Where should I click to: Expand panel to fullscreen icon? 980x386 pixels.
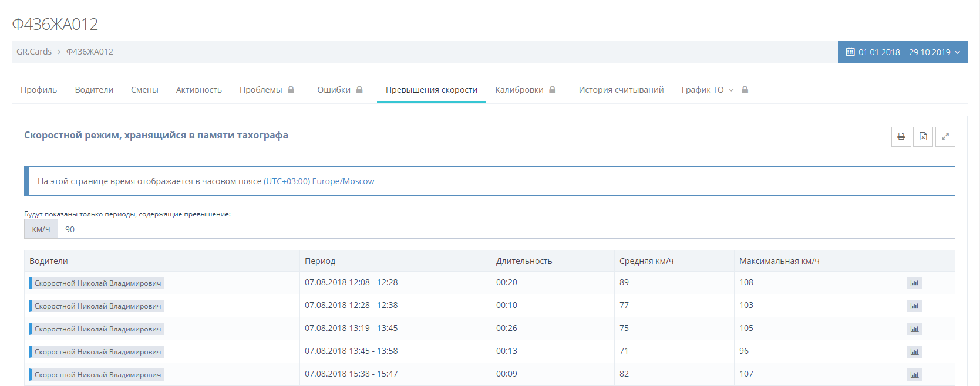[945, 137]
